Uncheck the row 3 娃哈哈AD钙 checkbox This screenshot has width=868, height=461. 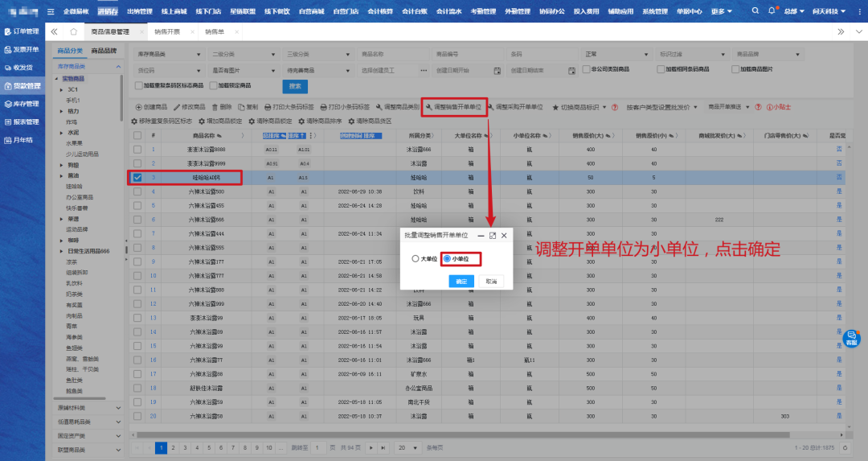[x=137, y=177]
